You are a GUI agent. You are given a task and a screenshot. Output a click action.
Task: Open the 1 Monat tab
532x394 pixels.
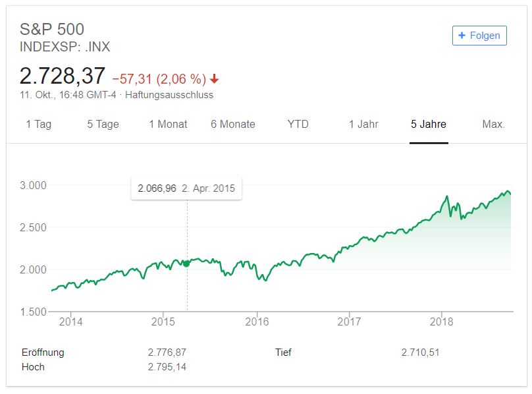pos(168,124)
